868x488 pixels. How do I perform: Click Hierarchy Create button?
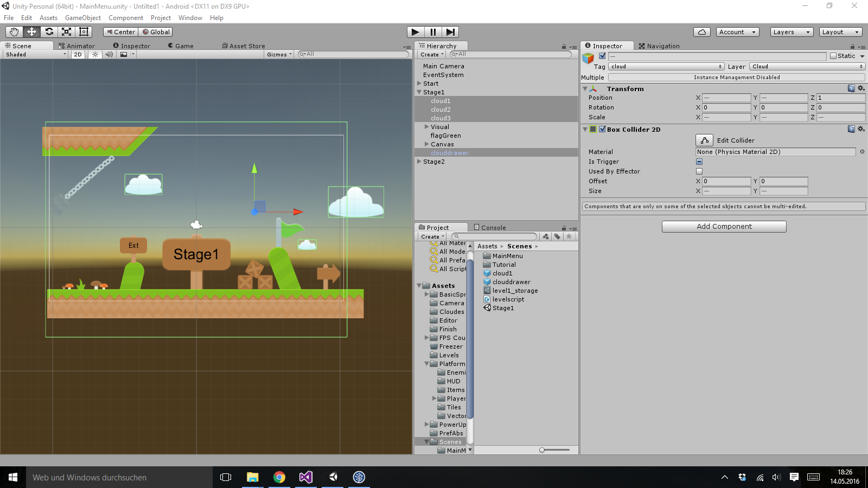pyautogui.click(x=432, y=54)
